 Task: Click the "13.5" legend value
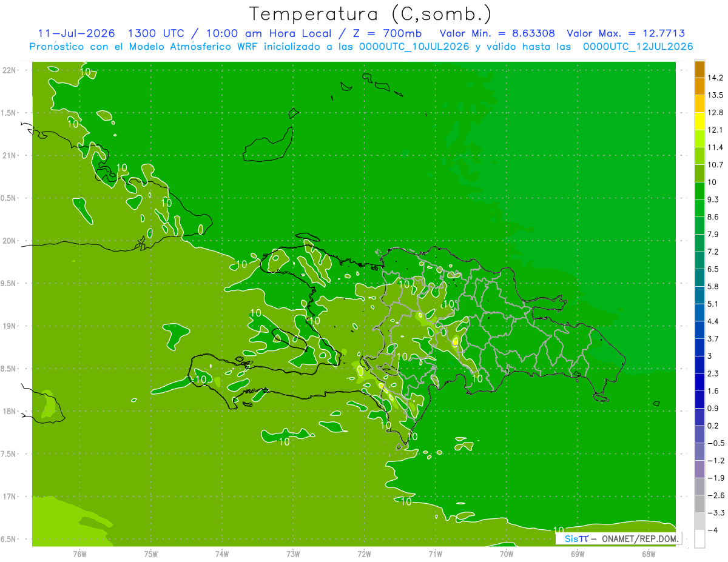click(x=715, y=95)
